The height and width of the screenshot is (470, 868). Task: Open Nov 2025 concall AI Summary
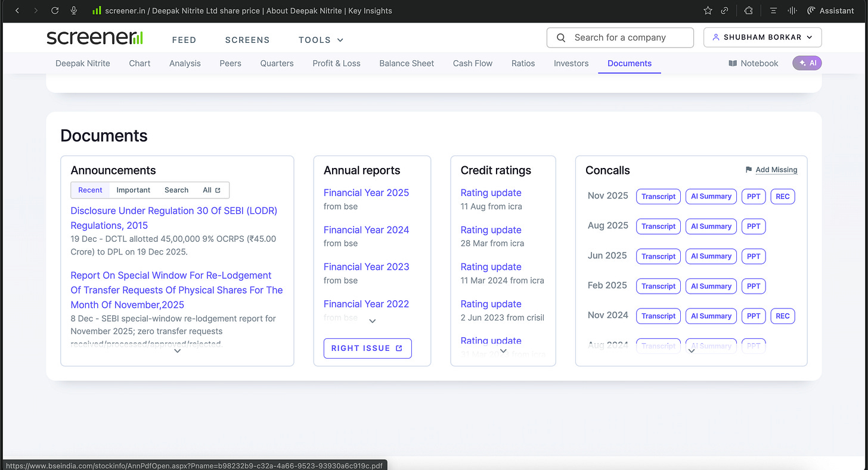[x=711, y=197]
